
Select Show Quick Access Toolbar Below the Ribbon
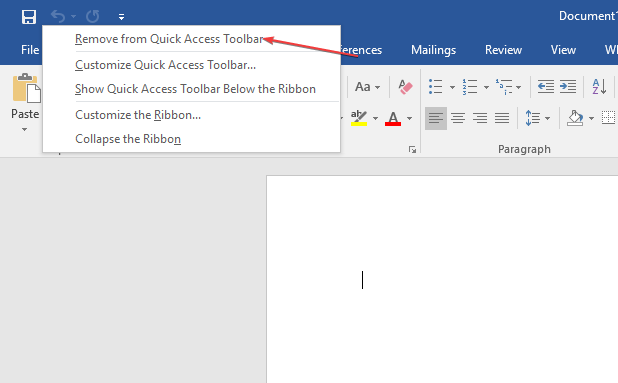tap(195, 89)
